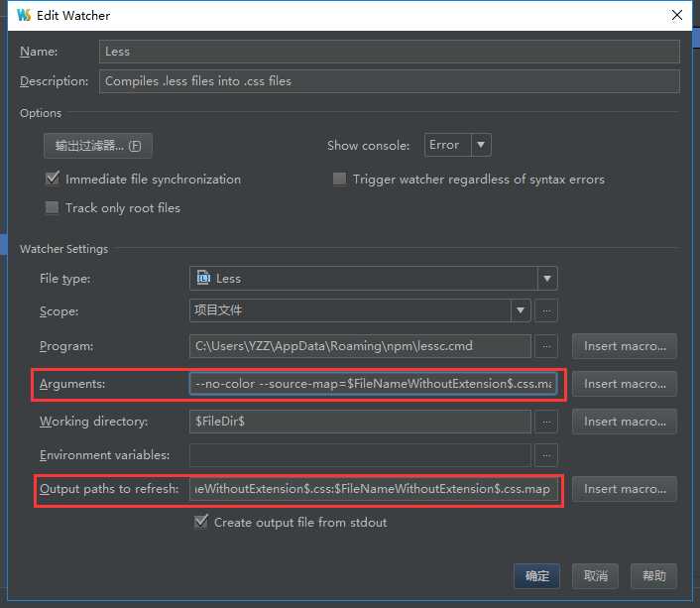Image resolution: width=700 pixels, height=608 pixels.
Task: Browse Working directory with ellipsis button
Action: click(x=546, y=422)
